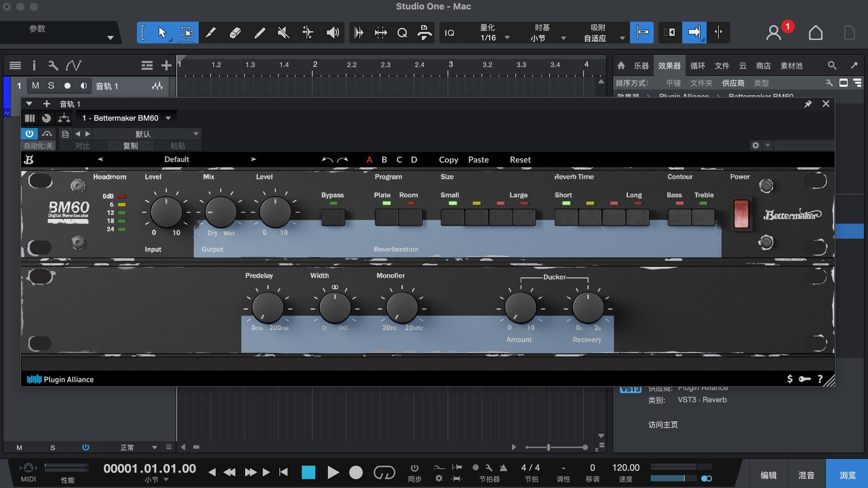Click Copy in plugin toolbar
Screen dimensions: 868x488
pyautogui.click(x=448, y=160)
